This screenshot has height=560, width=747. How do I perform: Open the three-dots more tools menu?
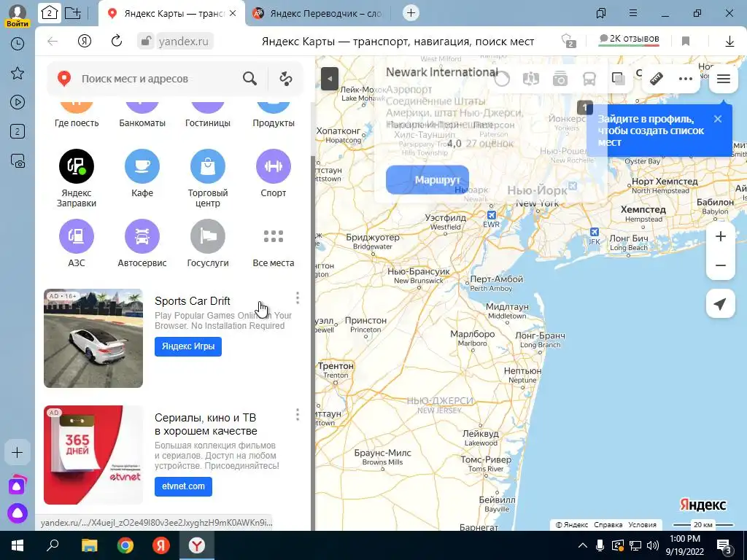point(686,79)
